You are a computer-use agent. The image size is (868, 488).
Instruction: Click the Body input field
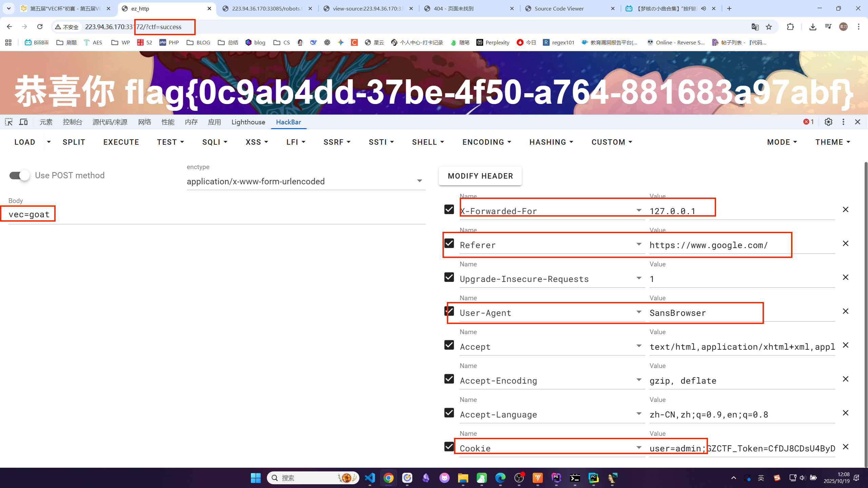coord(217,215)
